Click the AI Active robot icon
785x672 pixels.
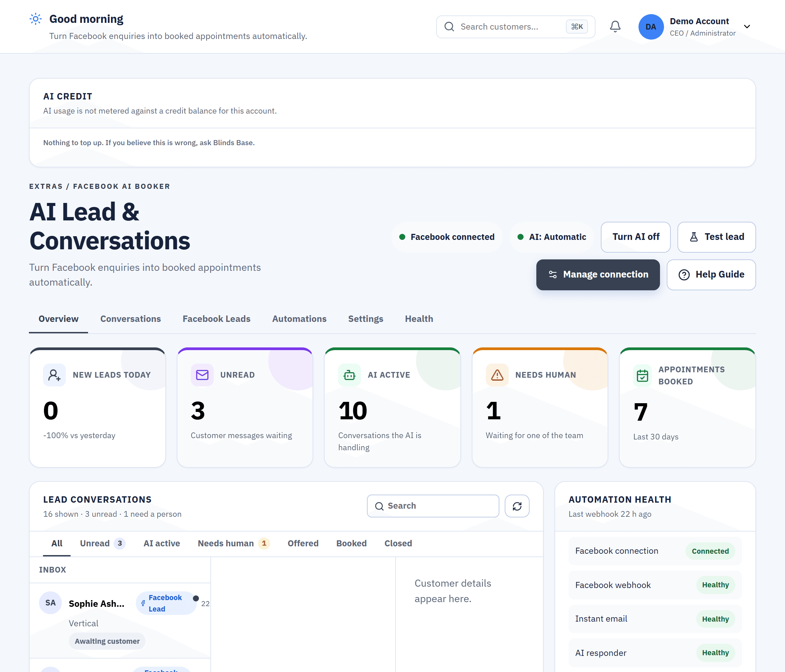(349, 375)
